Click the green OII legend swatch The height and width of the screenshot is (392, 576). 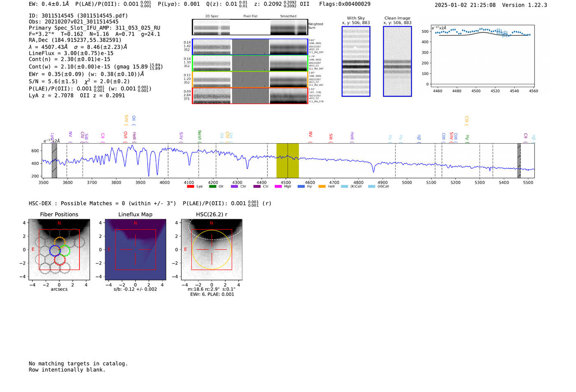click(x=212, y=186)
